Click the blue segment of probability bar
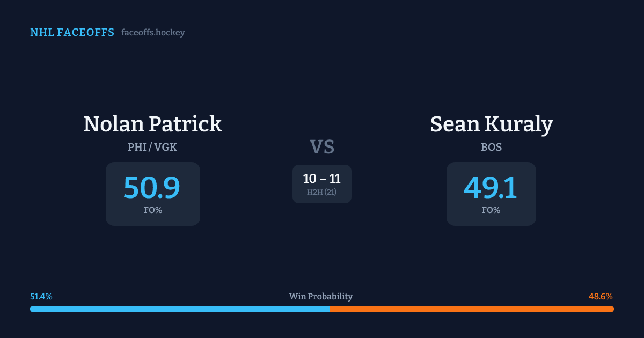The image size is (644, 338). point(180,309)
